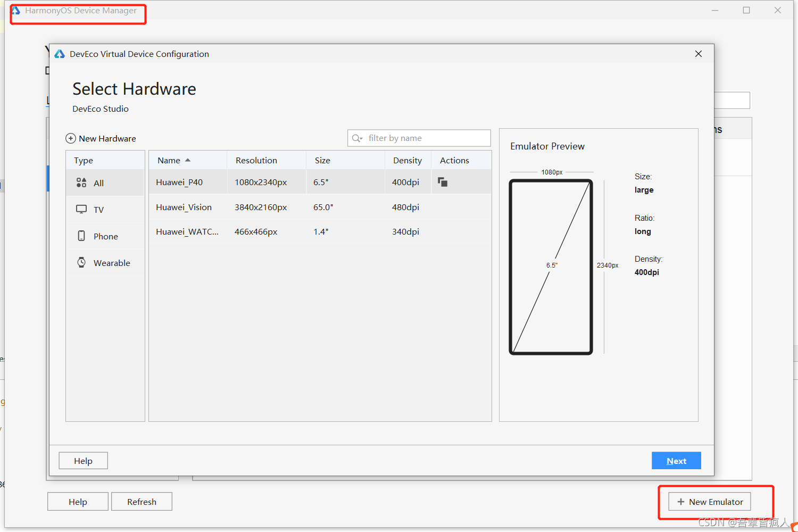Click the phone outline in Emulator Preview
Image resolution: width=798 pixels, height=532 pixels.
(x=551, y=267)
